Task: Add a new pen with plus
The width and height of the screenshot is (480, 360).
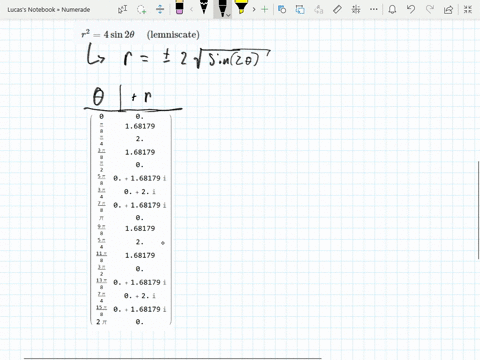Action: tap(264, 9)
